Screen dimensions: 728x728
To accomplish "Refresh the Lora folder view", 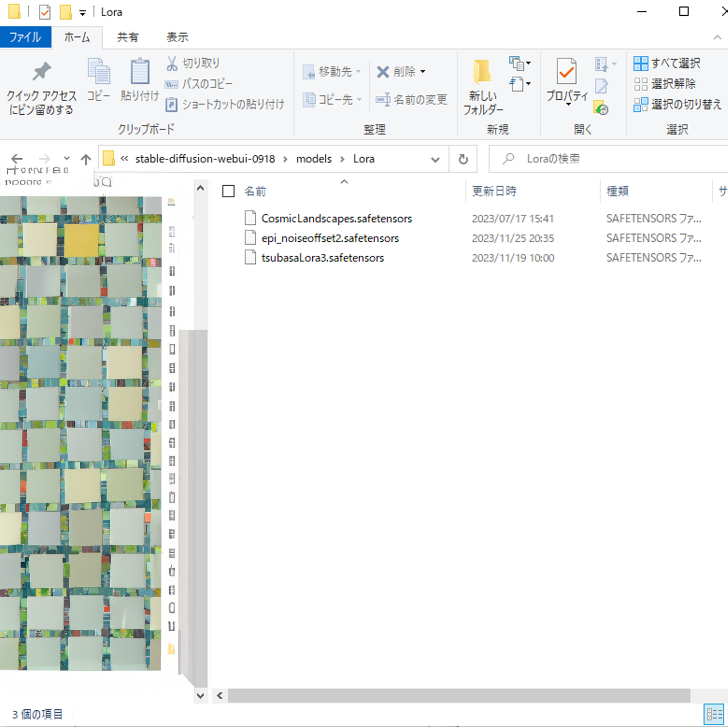I will point(463,159).
